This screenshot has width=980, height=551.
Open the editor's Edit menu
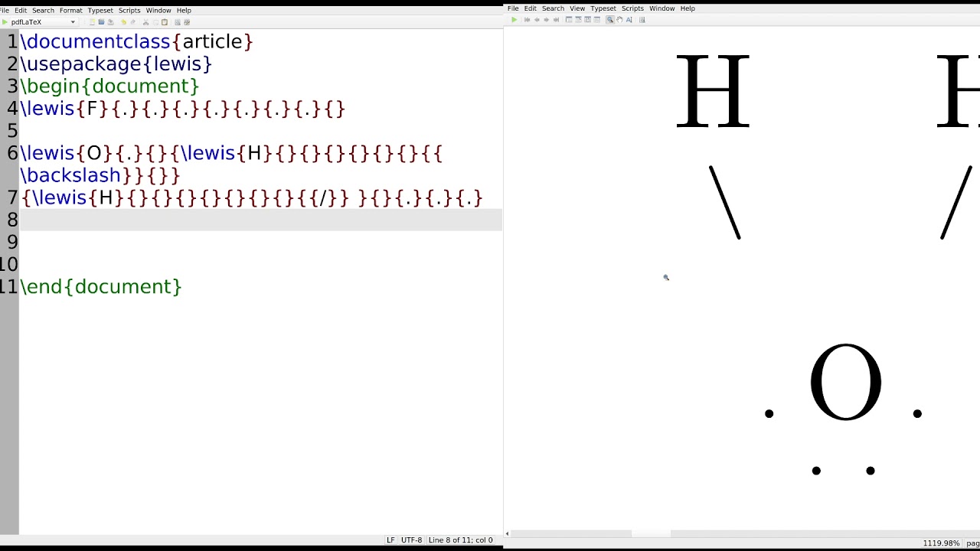click(21, 11)
